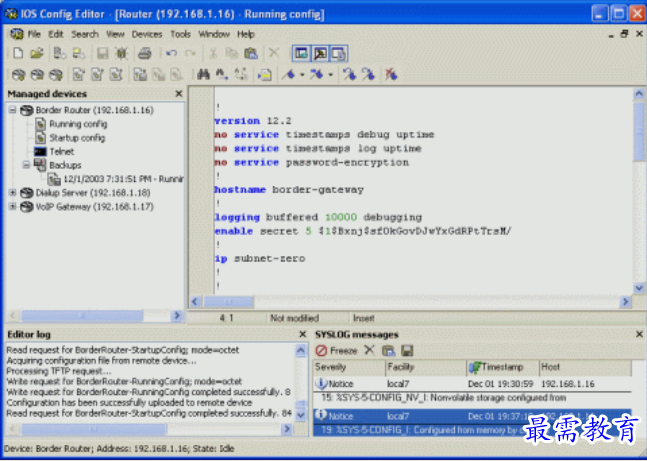Toggle the highlighted panel button with right-pane window icon
Image resolution: width=647 pixels, height=461 pixels.
coord(338,53)
